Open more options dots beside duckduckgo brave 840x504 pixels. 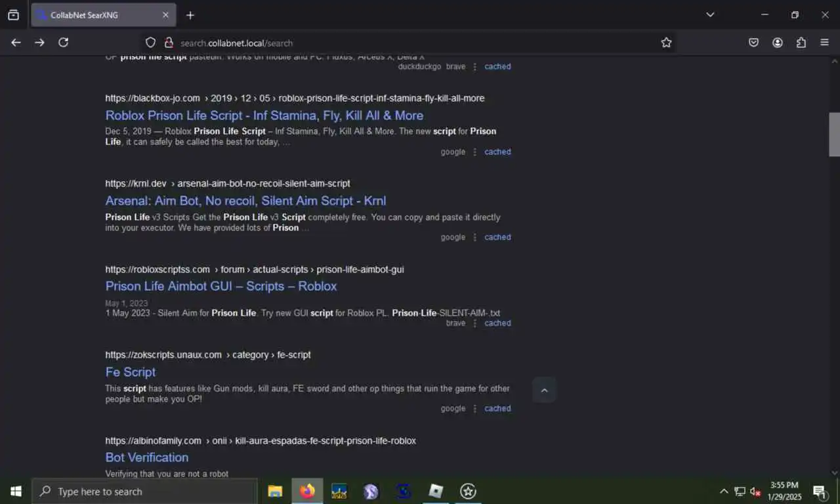coord(474,66)
